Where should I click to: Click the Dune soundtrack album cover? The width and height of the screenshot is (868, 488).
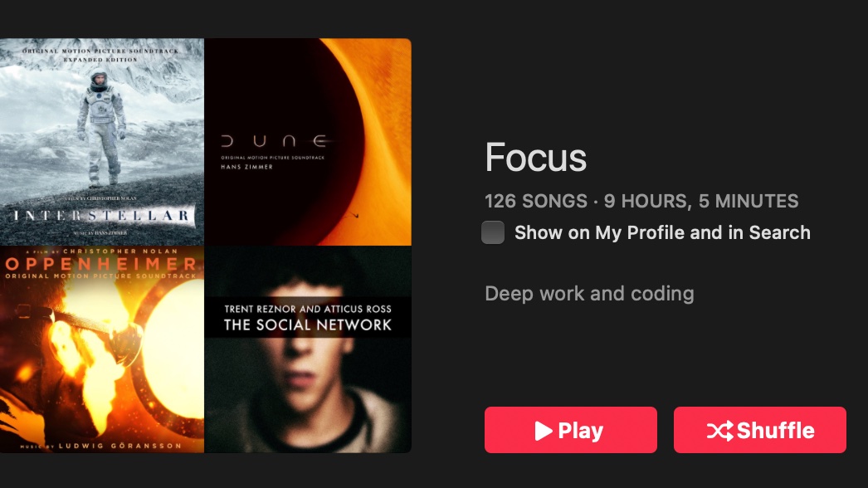pyautogui.click(x=308, y=142)
